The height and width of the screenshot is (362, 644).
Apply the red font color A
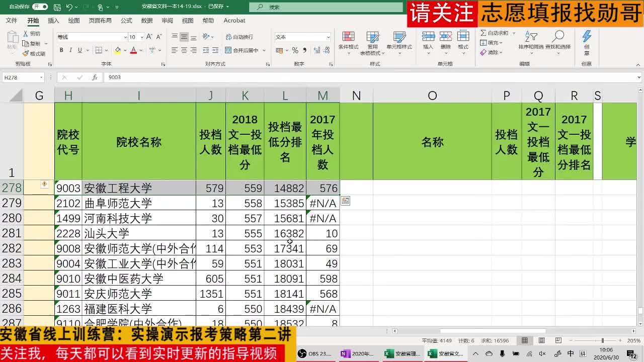133,50
